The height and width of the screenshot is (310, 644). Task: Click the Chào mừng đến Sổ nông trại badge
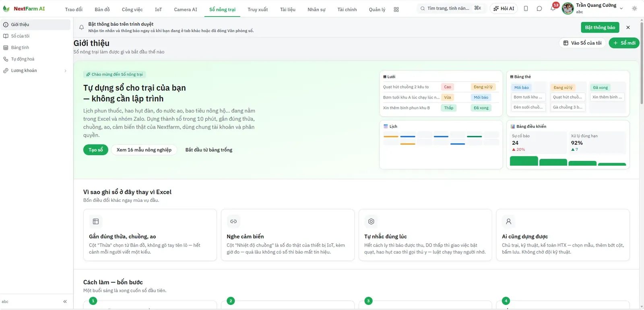tap(114, 74)
